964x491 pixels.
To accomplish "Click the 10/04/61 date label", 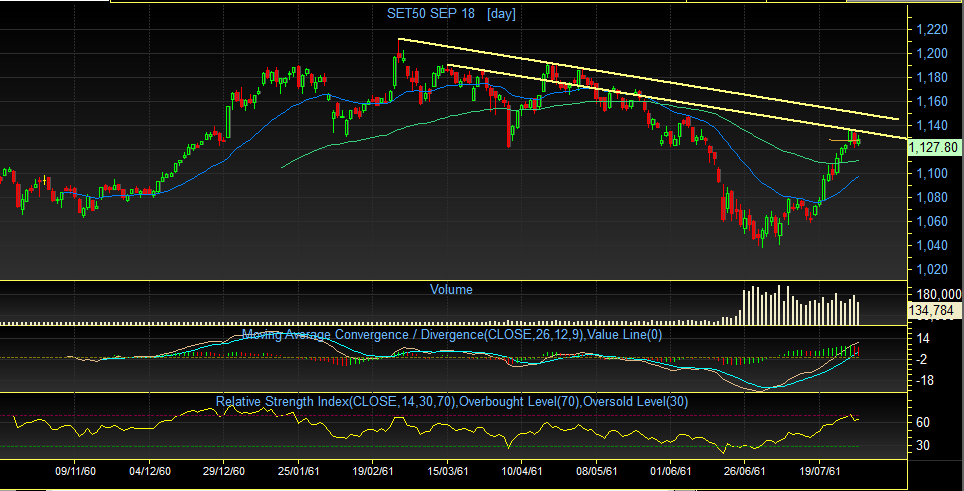I will pyautogui.click(x=521, y=471).
